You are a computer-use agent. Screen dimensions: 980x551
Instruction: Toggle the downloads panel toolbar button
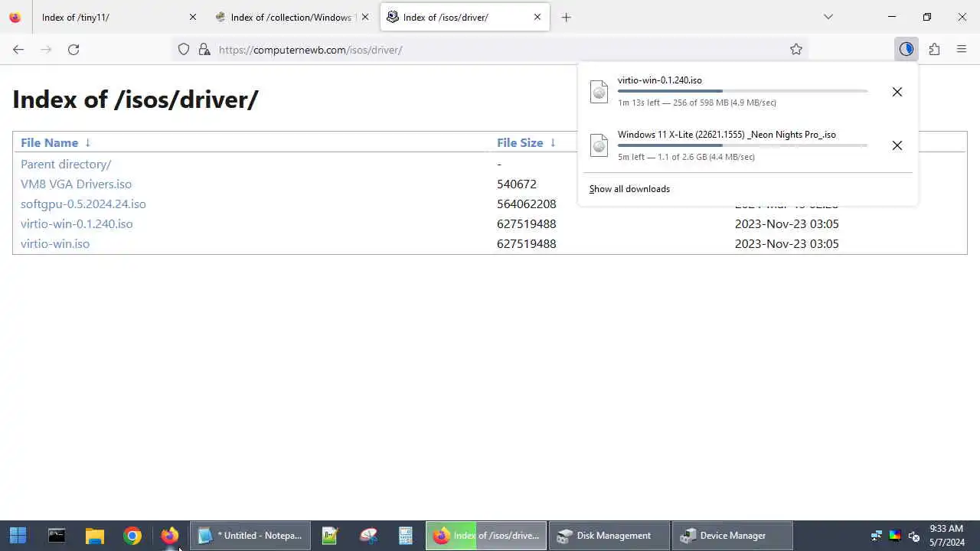point(906,49)
